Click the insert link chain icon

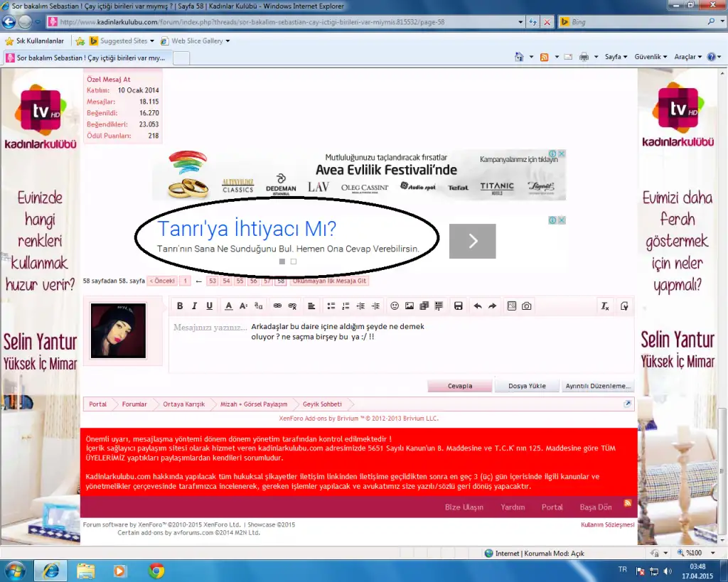(x=277, y=306)
